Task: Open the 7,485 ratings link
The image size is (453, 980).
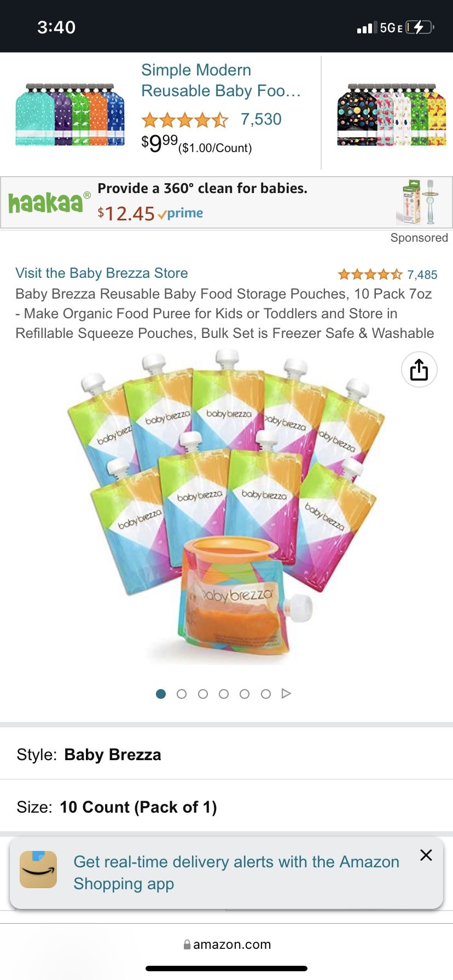Action: point(422,275)
